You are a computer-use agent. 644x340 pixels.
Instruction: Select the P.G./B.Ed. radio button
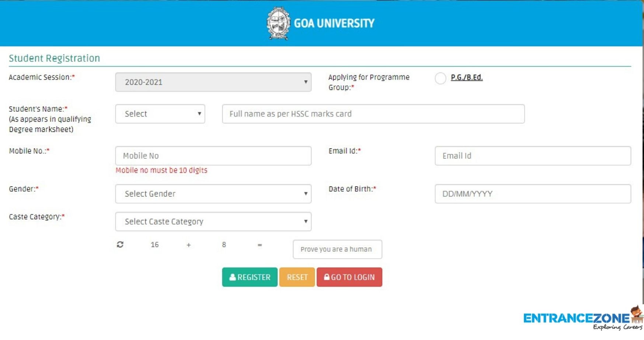click(x=440, y=79)
